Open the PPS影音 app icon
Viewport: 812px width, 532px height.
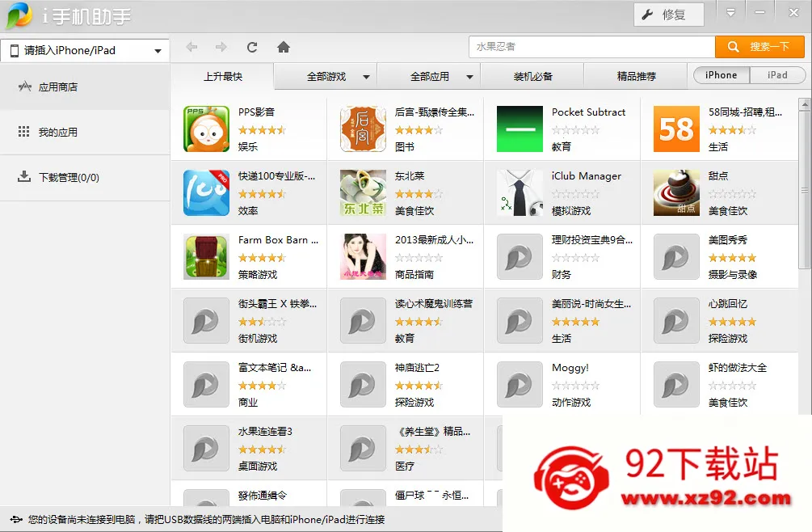(x=206, y=129)
